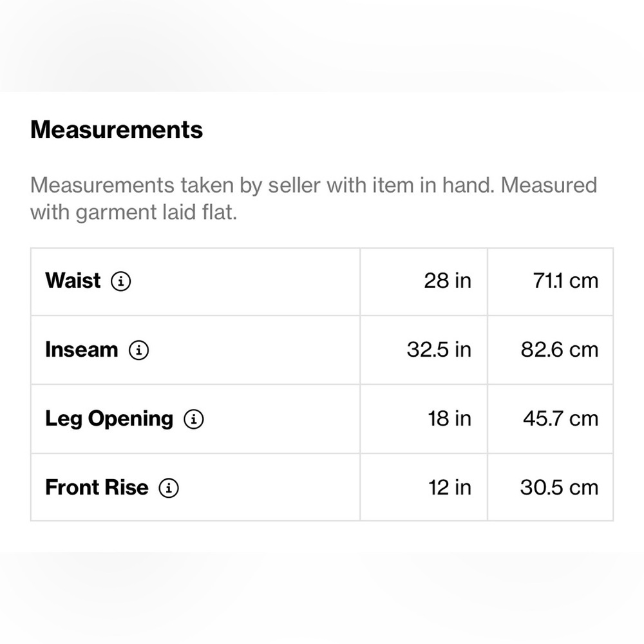Image resolution: width=644 pixels, height=644 pixels.
Task: Select the 82.6 cm inseam value
Action: 560,350
